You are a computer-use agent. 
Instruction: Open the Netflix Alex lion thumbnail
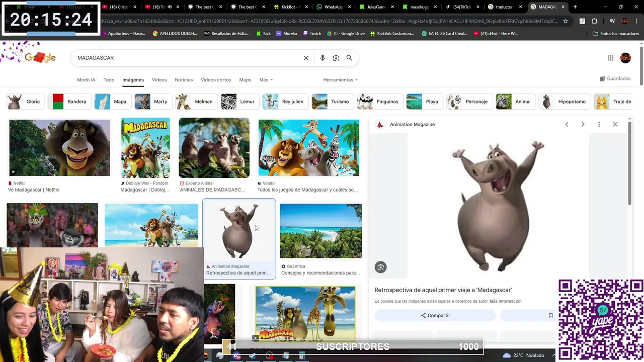59,148
